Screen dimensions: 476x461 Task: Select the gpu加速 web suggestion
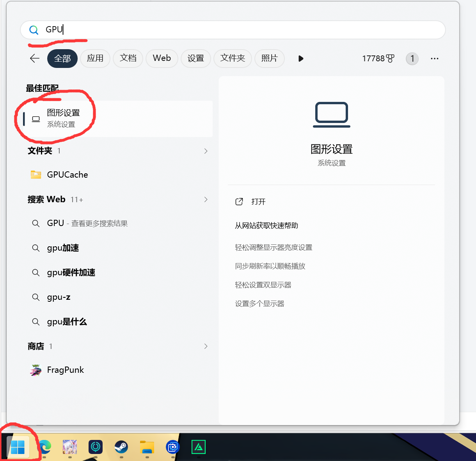click(x=117, y=248)
